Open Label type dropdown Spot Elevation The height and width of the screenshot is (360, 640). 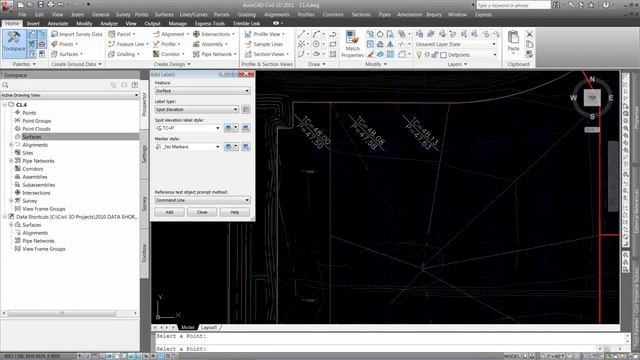tap(196, 109)
